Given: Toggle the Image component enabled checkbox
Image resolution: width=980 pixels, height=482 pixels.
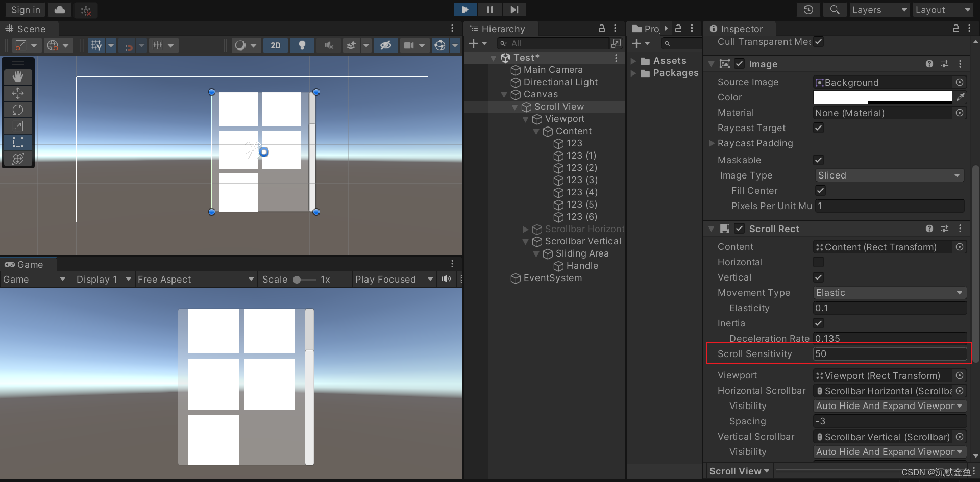Looking at the screenshot, I should (x=739, y=64).
